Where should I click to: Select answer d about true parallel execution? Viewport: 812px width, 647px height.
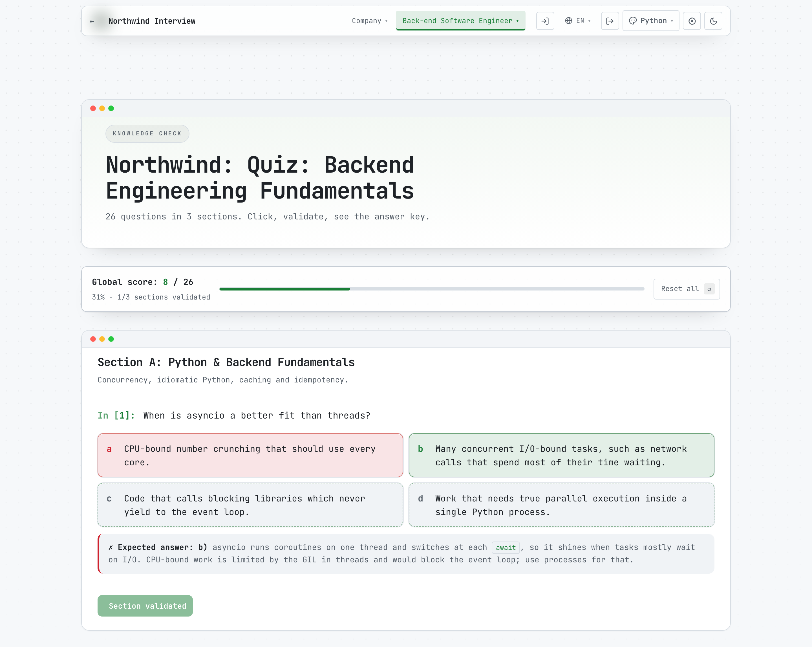pyautogui.click(x=561, y=505)
